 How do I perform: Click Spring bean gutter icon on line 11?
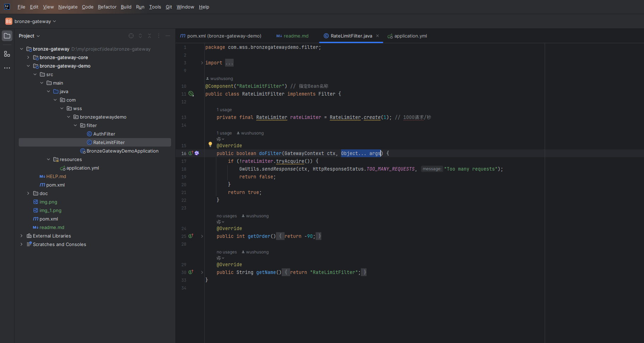click(191, 94)
